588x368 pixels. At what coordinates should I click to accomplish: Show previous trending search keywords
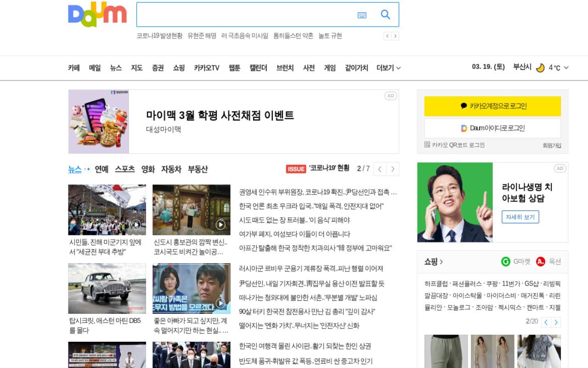[x=387, y=36]
